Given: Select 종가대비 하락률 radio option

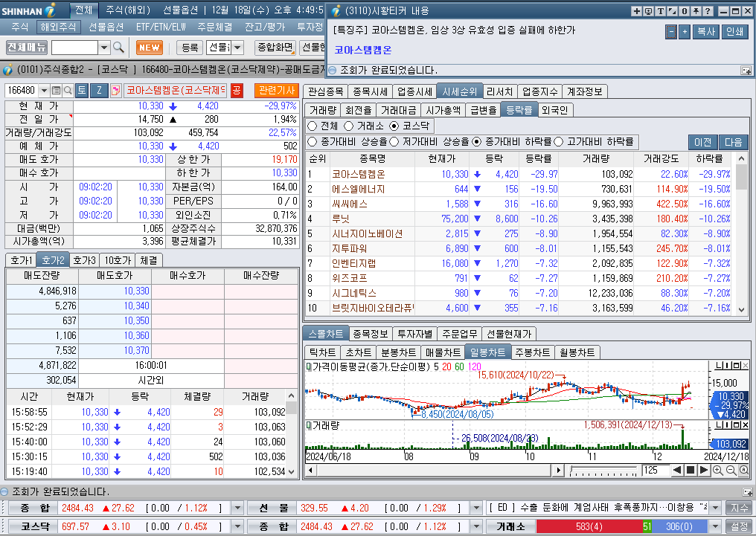Looking at the screenshot, I should coord(476,141).
